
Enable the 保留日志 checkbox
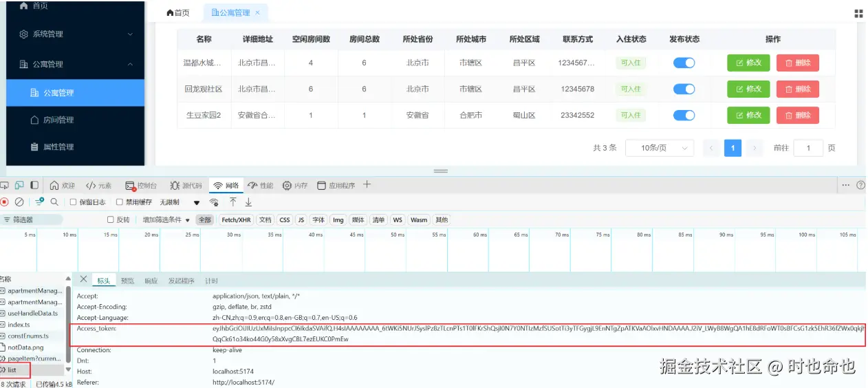74,202
